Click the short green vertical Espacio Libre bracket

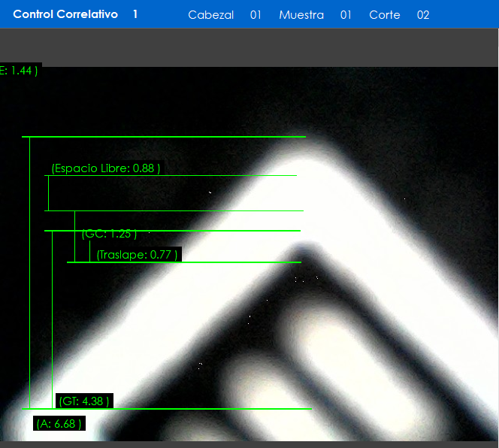(48, 193)
